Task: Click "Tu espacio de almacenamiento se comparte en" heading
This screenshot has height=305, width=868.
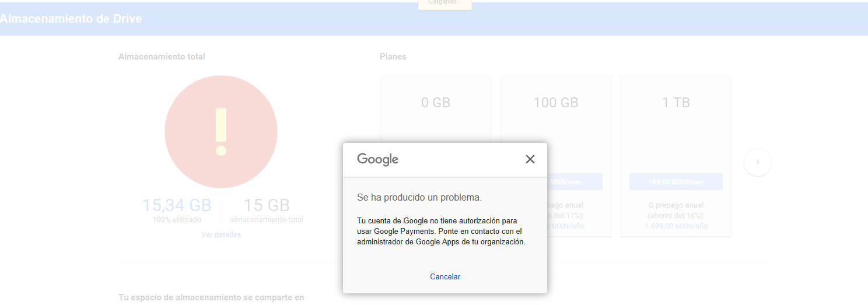Action: coord(211,297)
